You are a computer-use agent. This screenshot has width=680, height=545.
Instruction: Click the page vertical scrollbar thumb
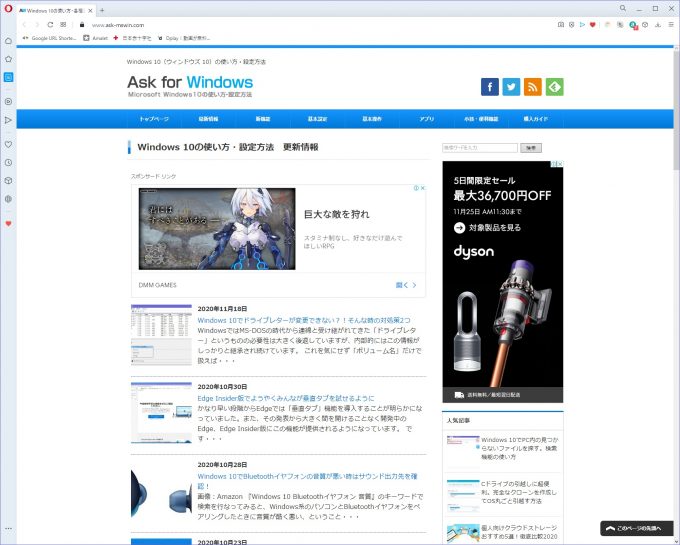pos(677,110)
